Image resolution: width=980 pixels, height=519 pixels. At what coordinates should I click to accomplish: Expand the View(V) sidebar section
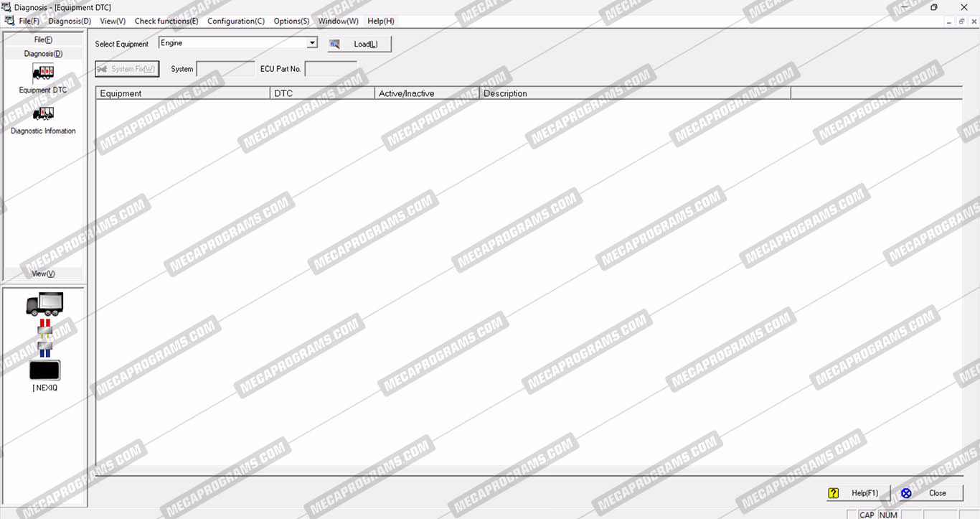point(43,273)
